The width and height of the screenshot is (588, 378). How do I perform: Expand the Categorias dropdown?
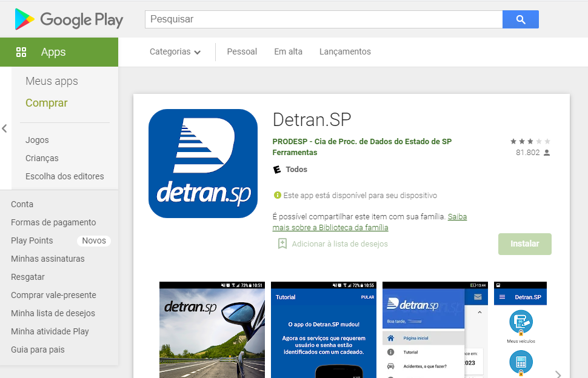175,51
